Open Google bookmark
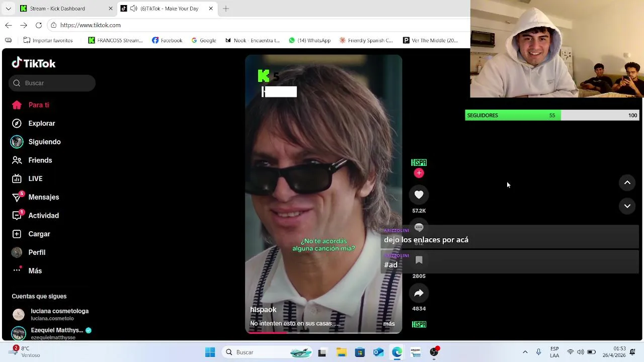 coord(204,40)
